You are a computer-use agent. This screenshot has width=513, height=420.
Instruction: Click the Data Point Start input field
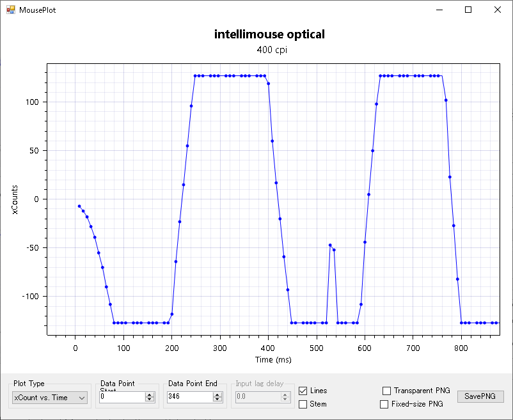(122, 397)
